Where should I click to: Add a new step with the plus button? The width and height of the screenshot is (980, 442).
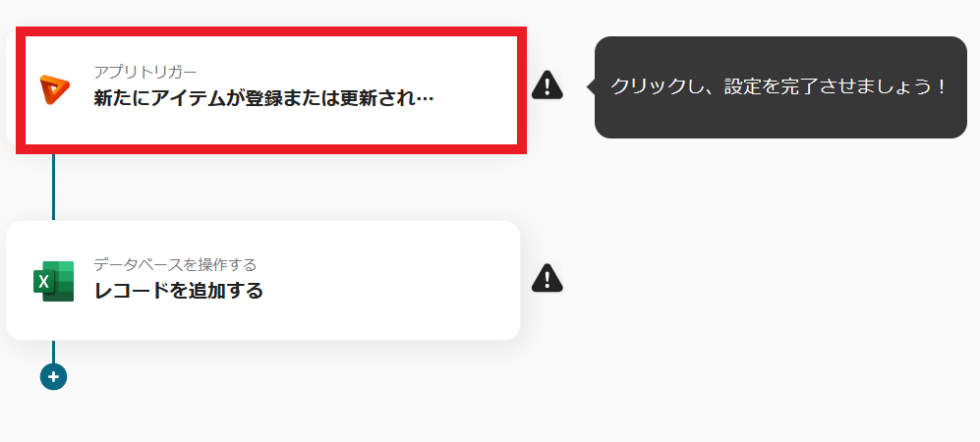tap(54, 377)
